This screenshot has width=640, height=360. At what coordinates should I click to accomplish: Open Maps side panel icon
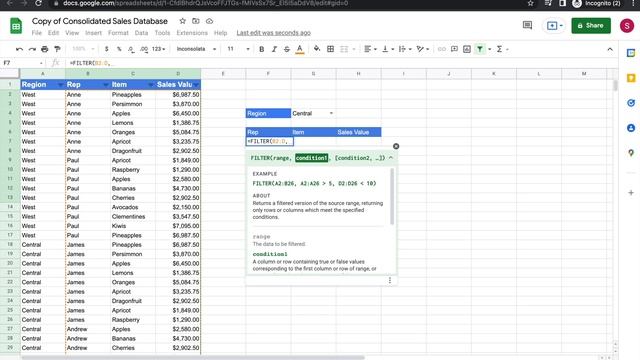click(631, 153)
